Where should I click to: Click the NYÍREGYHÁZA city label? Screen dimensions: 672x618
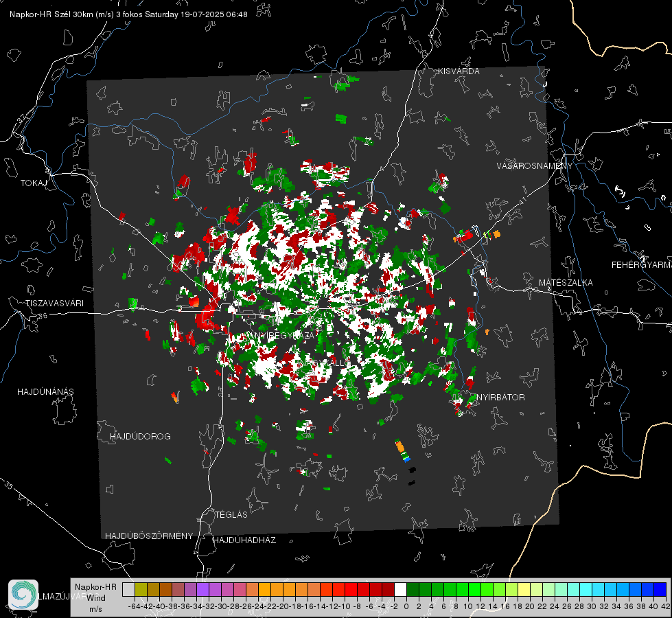[284, 335]
